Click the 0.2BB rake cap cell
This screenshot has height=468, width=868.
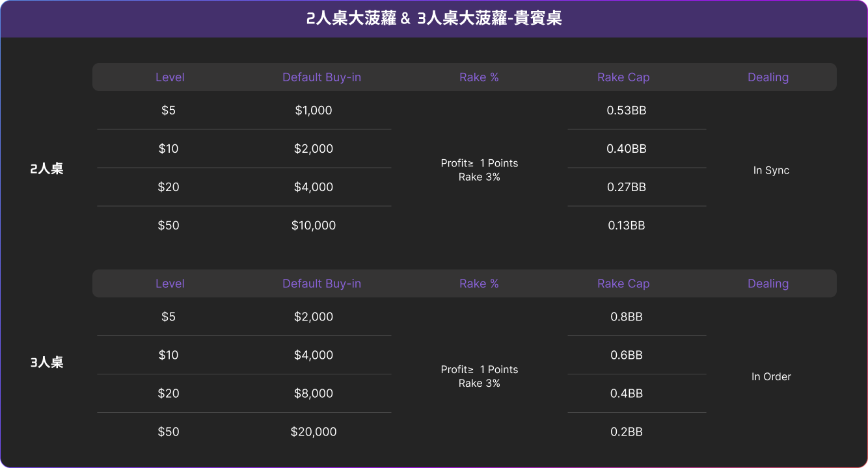point(627,432)
